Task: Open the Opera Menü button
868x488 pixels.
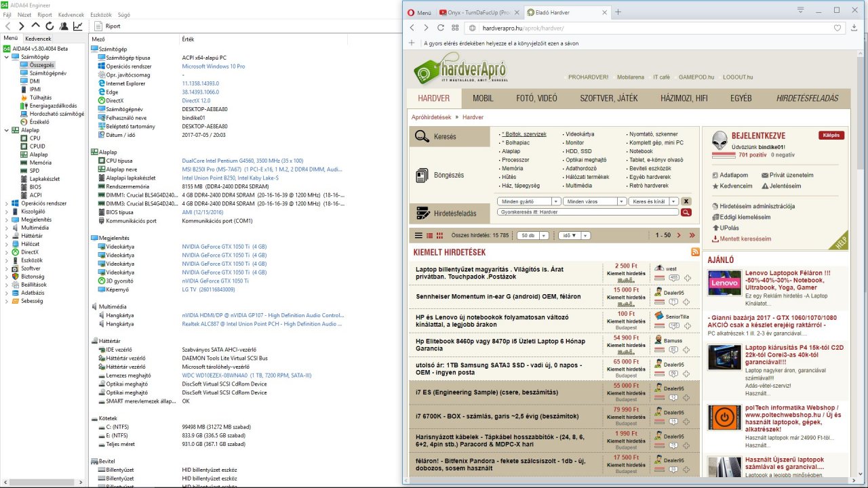Action: (x=419, y=12)
